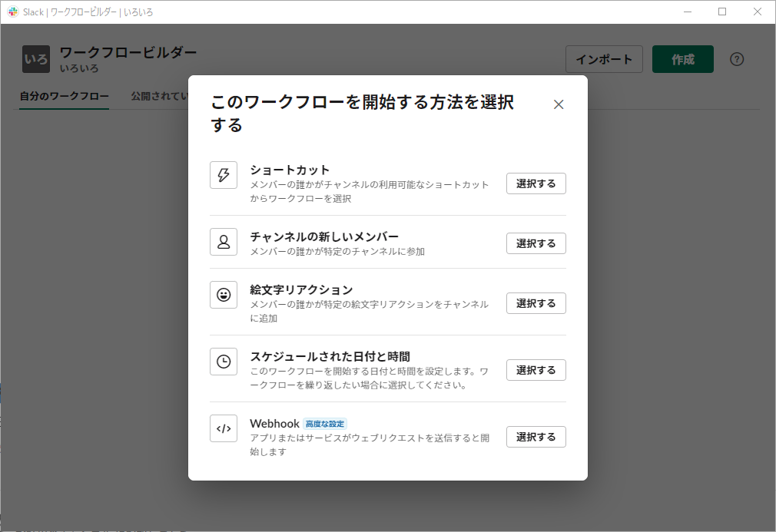776x532 pixels.
Task: Select Webhook using its 選択する button
Action: [536, 436]
